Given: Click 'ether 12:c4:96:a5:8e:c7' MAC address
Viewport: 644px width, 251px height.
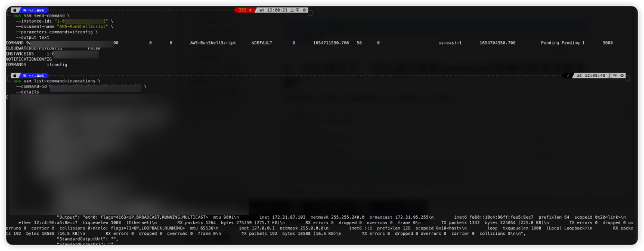Looking at the screenshot, I should tap(48, 222).
